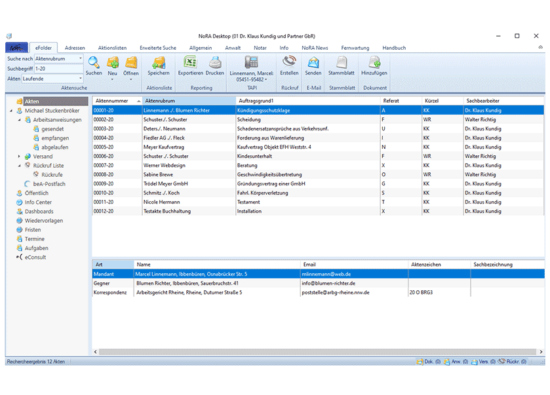Open Fristen in the sidebar
The height and width of the screenshot is (395, 550).
33,230
